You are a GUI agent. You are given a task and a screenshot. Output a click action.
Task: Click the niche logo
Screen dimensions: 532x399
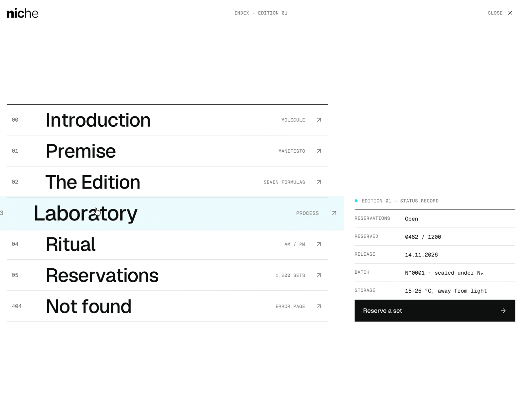pyautogui.click(x=22, y=13)
